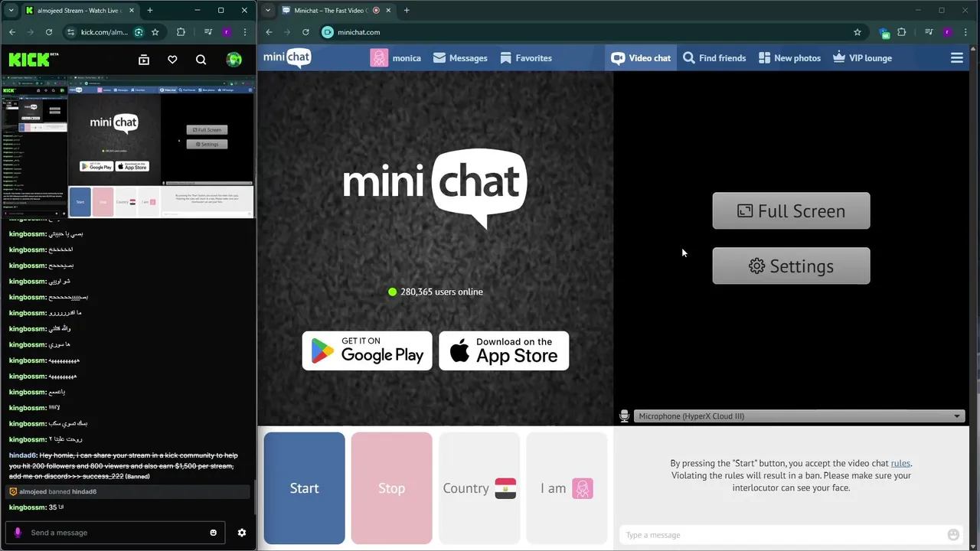Open the media control icon in the Kick window toolbar
The image size is (980, 551).
point(208,32)
